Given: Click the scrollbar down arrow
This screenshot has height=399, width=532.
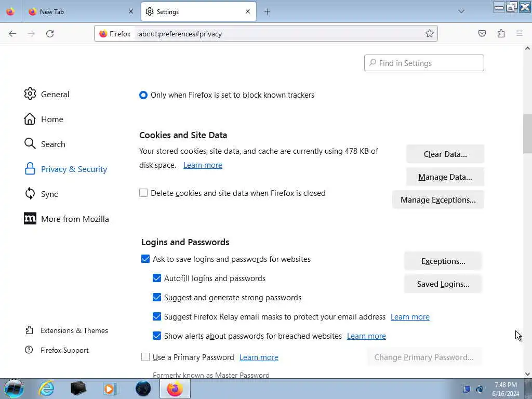Looking at the screenshot, I should pos(527,374).
